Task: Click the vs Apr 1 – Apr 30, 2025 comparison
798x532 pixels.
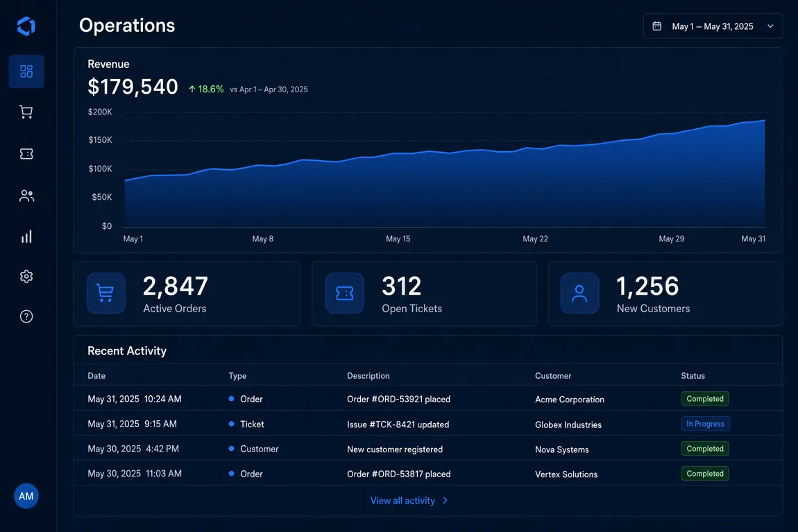Action: [x=269, y=89]
